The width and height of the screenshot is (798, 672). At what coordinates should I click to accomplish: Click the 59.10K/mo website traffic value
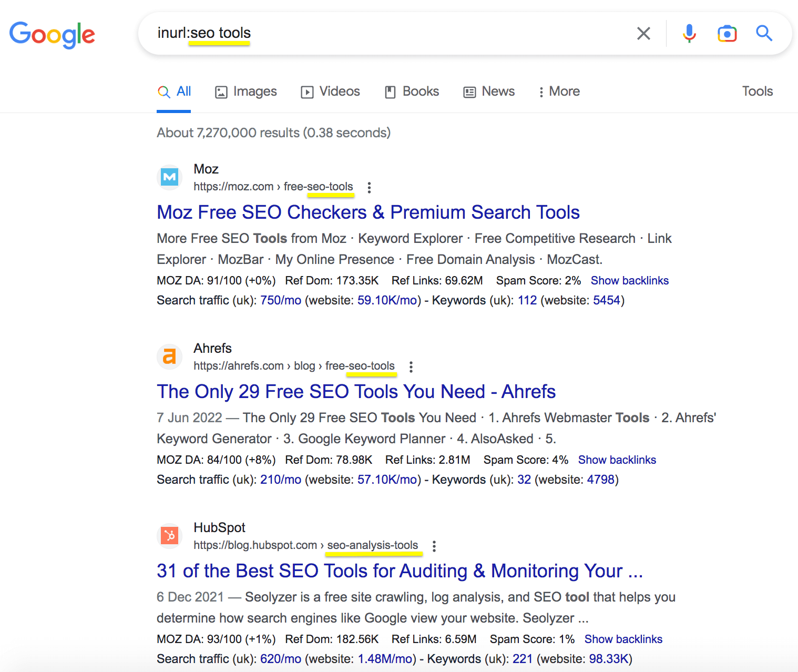coord(387,301)
